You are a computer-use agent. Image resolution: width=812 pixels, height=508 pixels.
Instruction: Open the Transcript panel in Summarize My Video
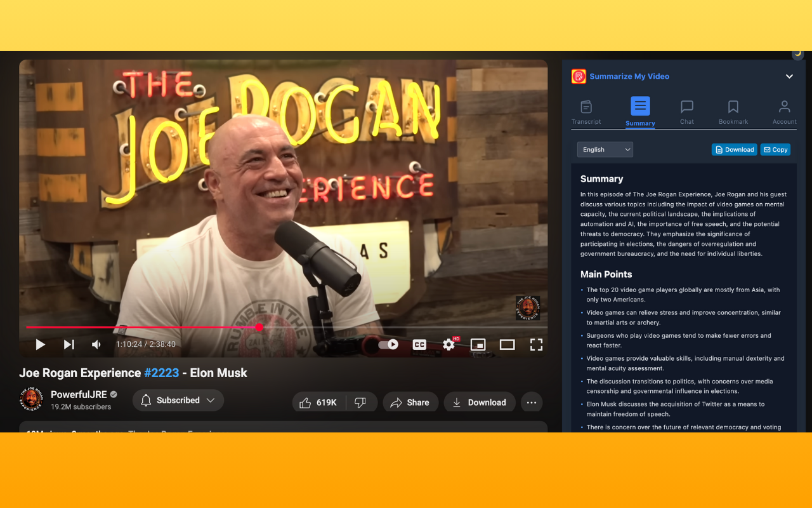click(586, 111)
